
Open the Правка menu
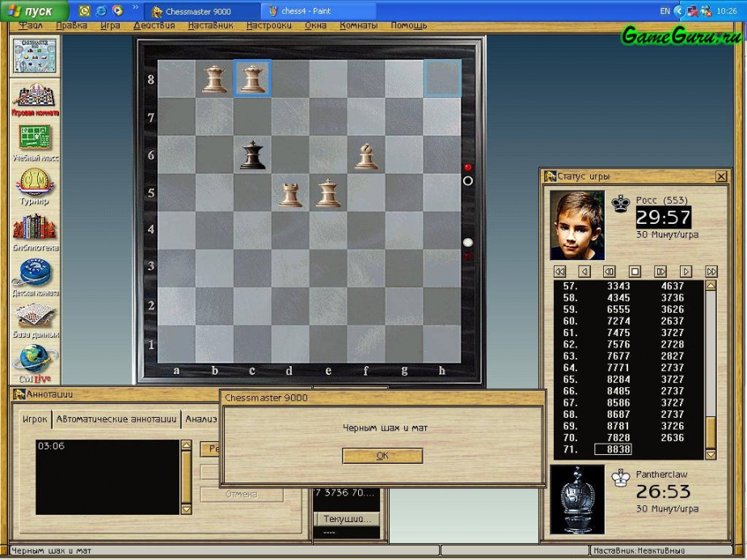point(71,25)
